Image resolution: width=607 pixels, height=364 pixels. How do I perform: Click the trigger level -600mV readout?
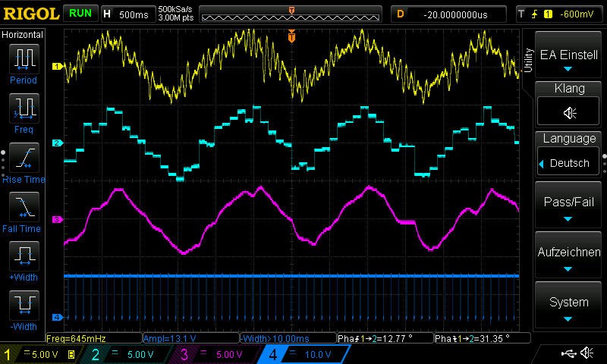(577, 14)
